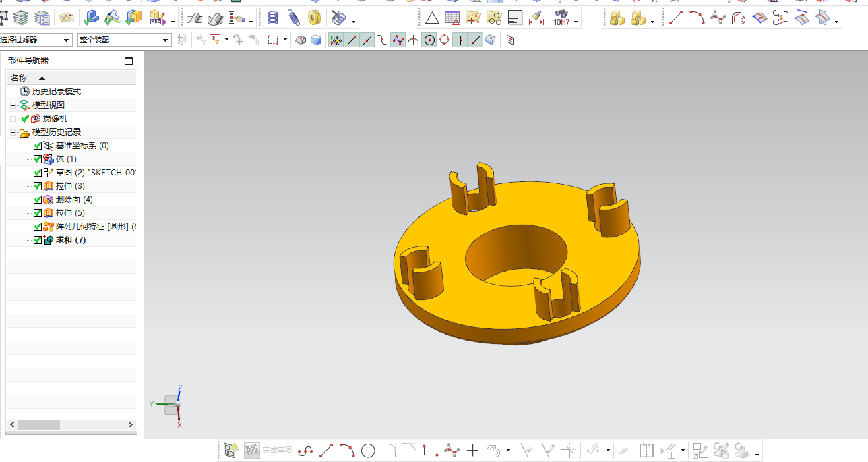
Task: Click the first yellow blocks with lock icon
Action: tap(617, 18)
